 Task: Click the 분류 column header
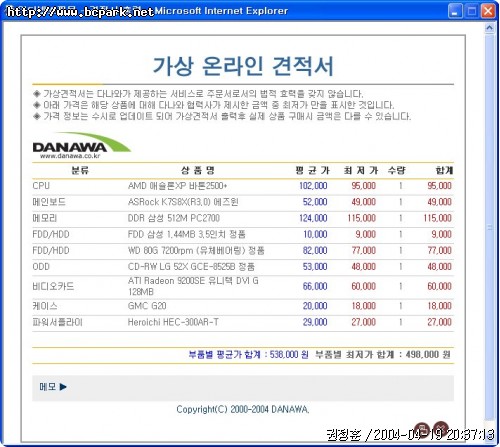click(x=80, y=171)
